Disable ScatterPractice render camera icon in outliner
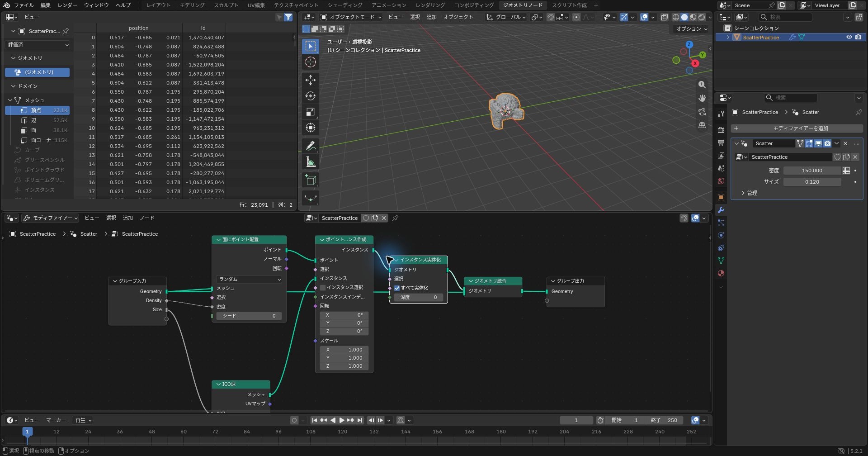 point(858,37)
